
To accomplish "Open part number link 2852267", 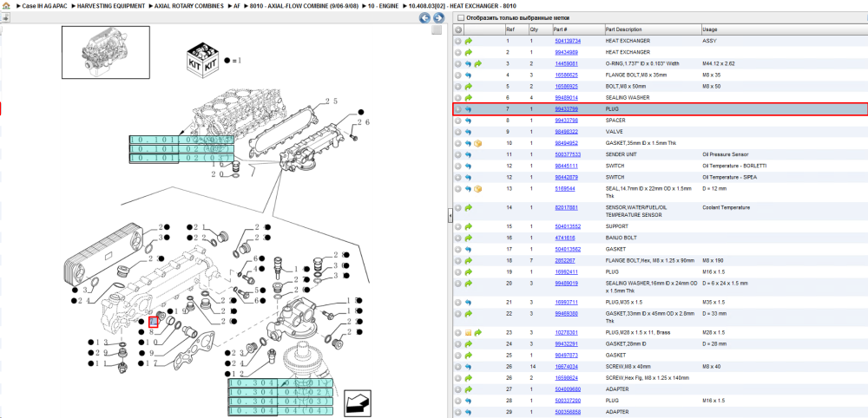I will point(565,260).
